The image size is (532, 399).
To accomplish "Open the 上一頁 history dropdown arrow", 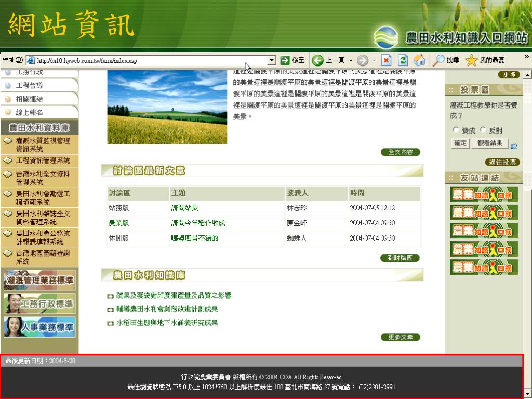I will [x=351, y=61].
